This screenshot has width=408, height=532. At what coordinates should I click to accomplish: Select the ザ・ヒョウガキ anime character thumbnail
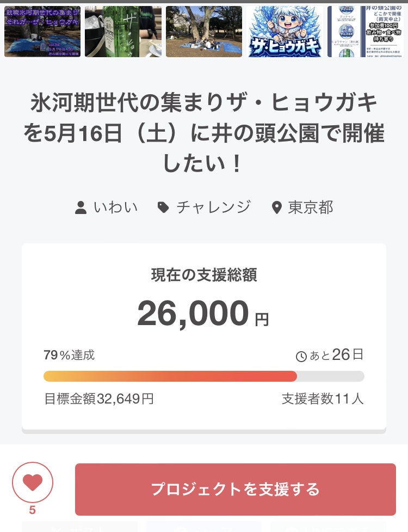[285, 32]
